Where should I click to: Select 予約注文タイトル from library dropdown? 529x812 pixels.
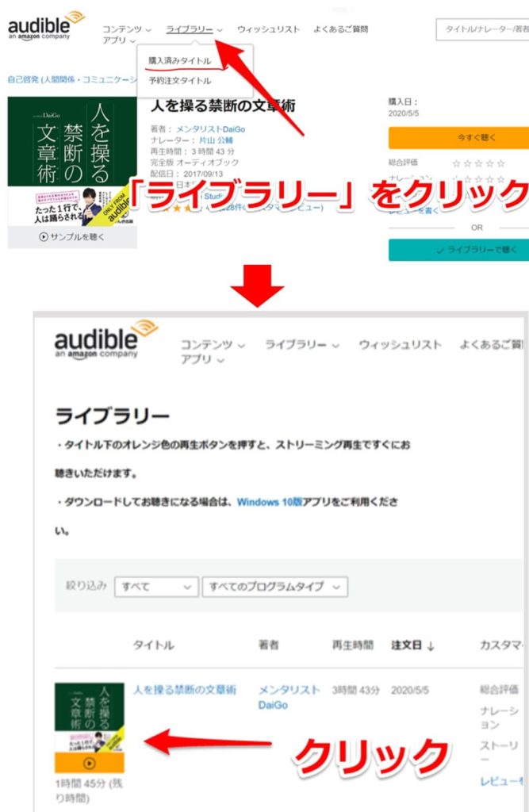click(x=180, y=81)
